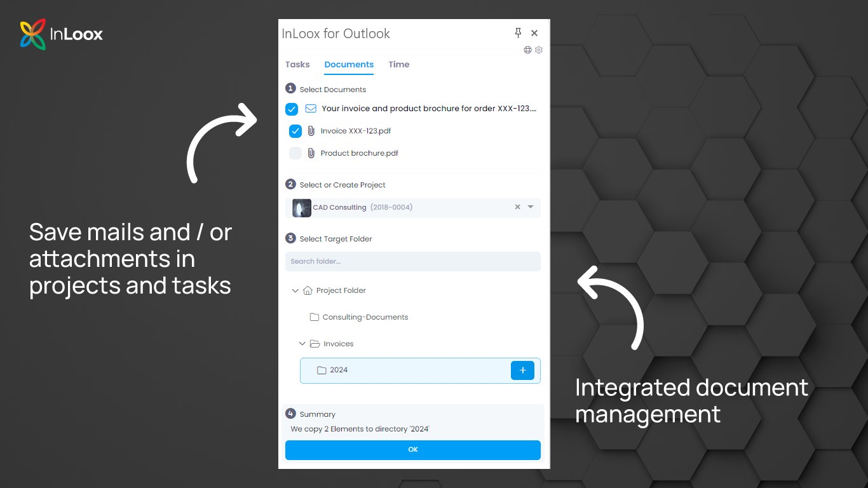The image size is (868, 488).
Task: Click the mail envelope icon
Action: tap(311, 109)
